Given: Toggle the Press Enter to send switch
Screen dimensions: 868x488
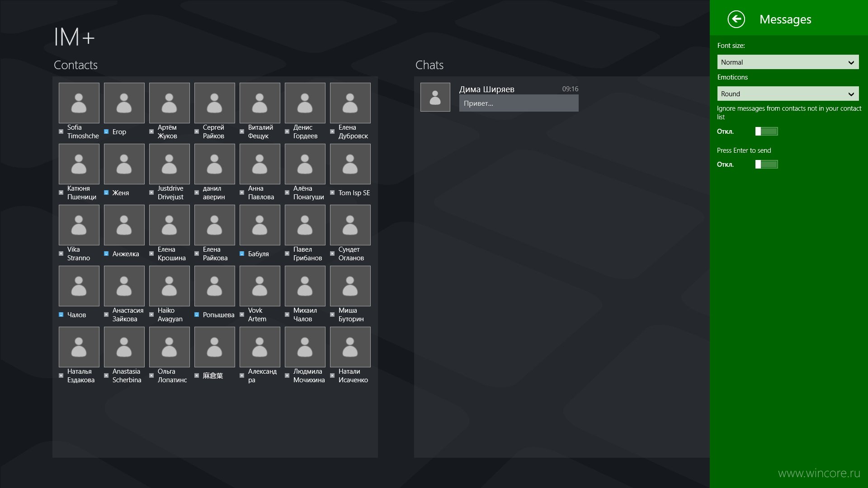Looking at the screenshot, I should tap(766, 164).
